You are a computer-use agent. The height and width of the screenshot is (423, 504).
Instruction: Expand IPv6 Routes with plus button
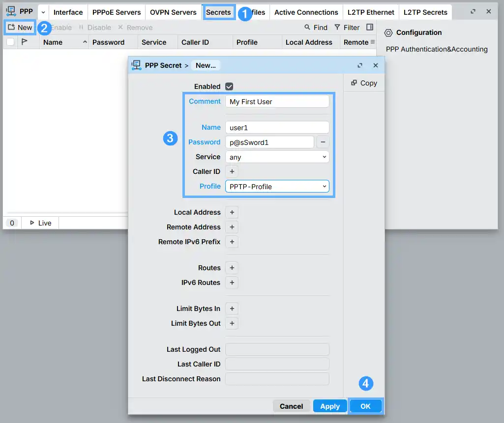[x=232, y=282]
